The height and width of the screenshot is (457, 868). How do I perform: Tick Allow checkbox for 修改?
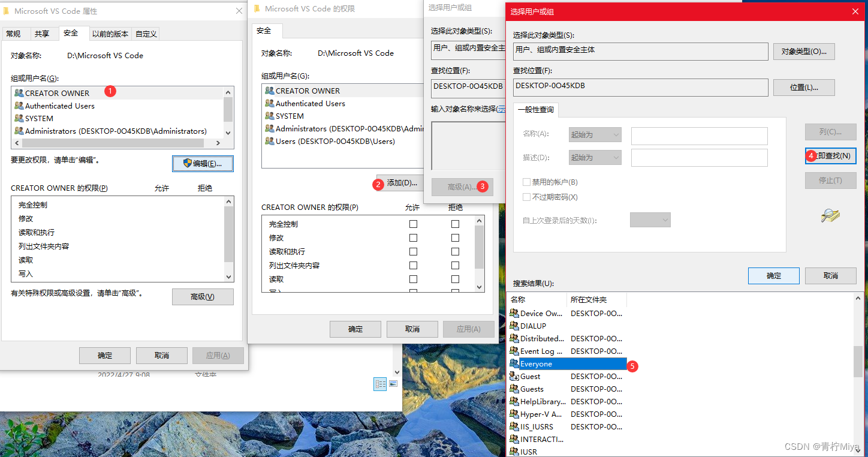[x=413, y=237]
